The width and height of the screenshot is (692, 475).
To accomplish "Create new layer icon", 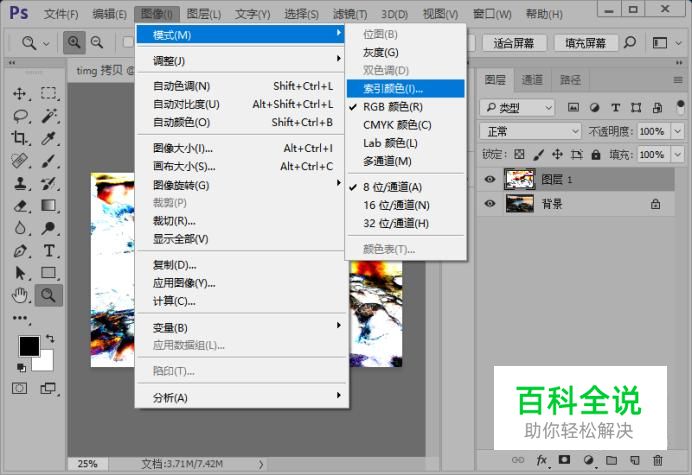I will tap(635, 460).
